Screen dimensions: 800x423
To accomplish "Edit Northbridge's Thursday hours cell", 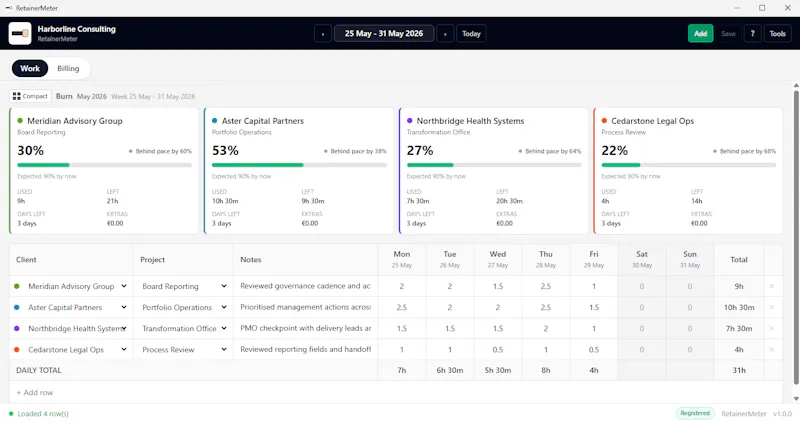I will pos(546,329).
